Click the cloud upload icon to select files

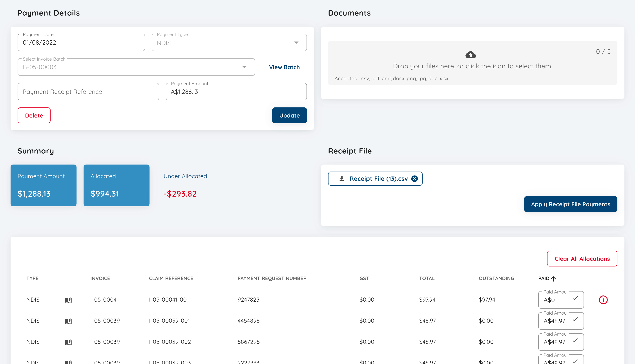tap(471, 55)
